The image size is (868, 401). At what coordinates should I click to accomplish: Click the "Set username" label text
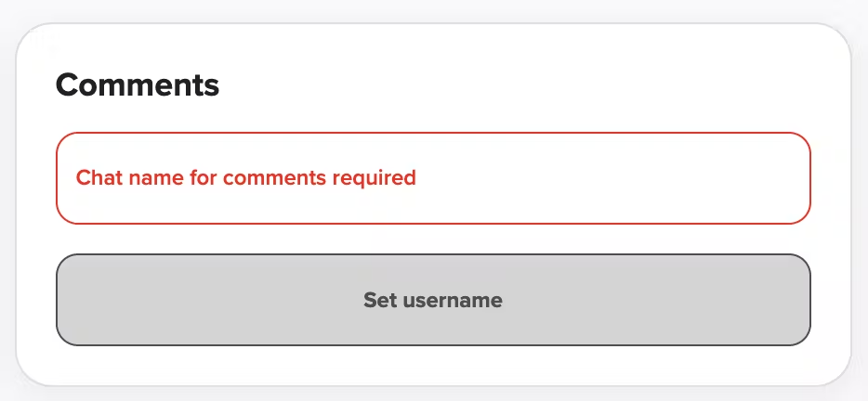click(433, 301)
